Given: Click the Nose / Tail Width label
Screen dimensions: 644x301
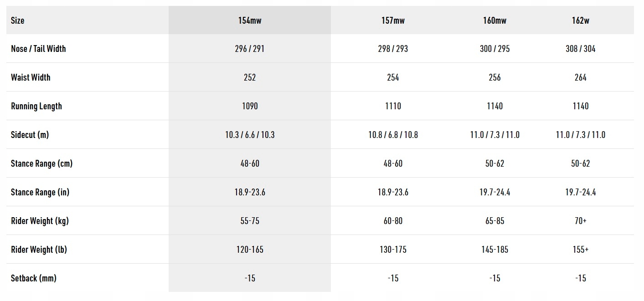Looking at the screenshot, I should (x=38, y=49).
